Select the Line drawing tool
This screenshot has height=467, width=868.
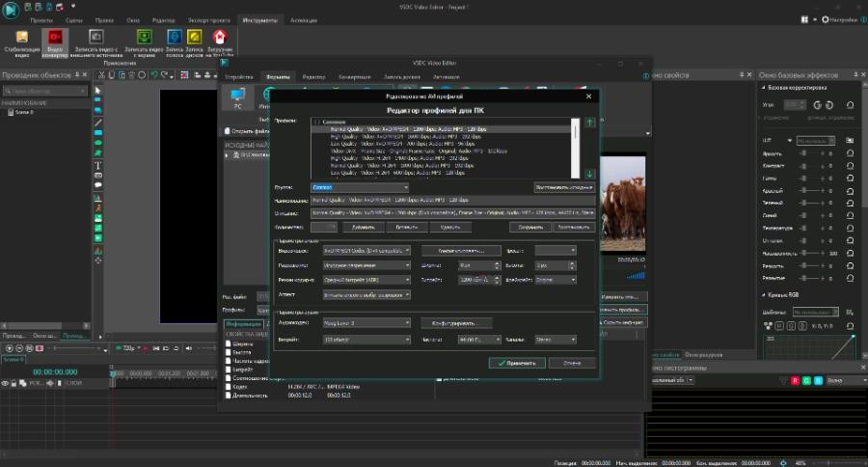click(x=98, y=123)
